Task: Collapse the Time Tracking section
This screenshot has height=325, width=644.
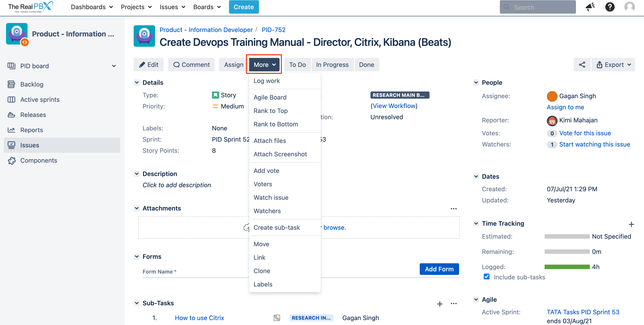Action: point(476,224)
